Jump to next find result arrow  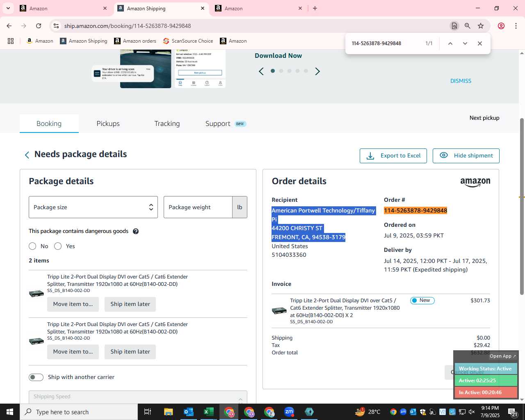click(465, 43)
